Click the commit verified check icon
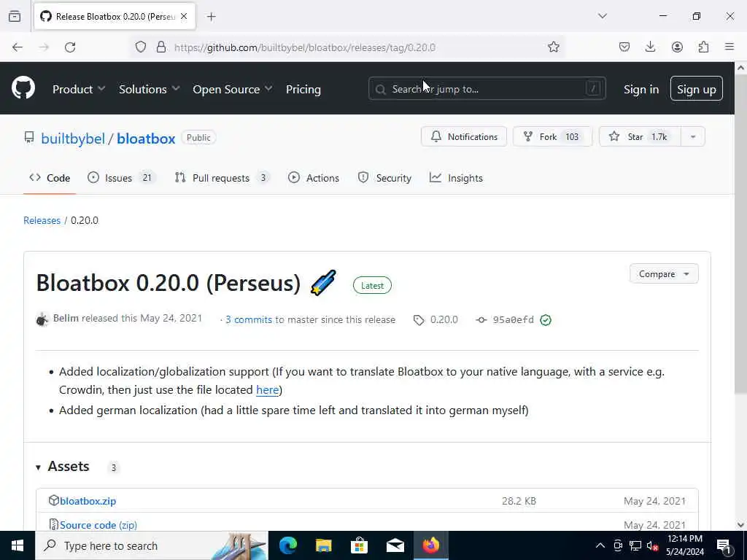Image resolution: width=747 pixels, height=560 pixels. pyautogui.click(x=546, y=320)
